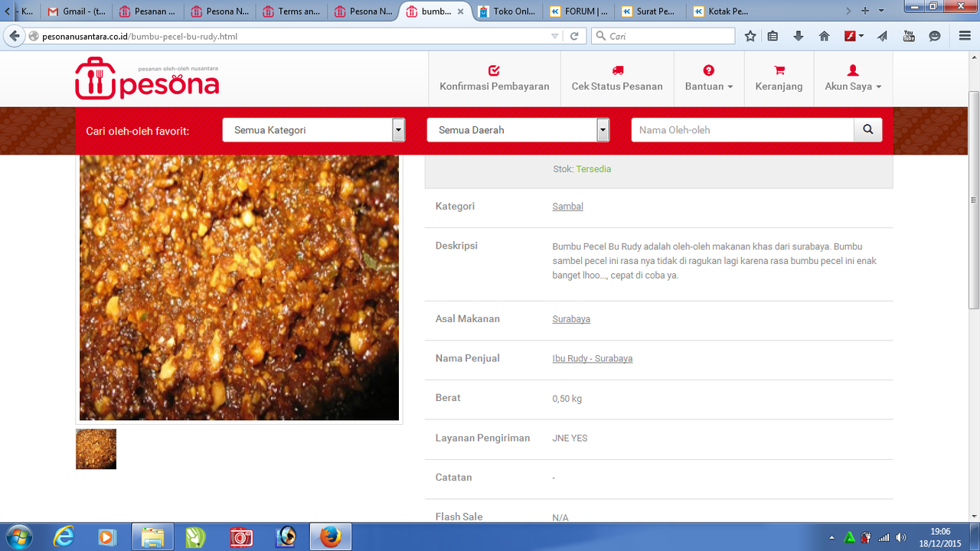The height and width of the screenshot is (551, 980).
Task: Open the Keranjang shopping cart
Action: tap(779, 79)
